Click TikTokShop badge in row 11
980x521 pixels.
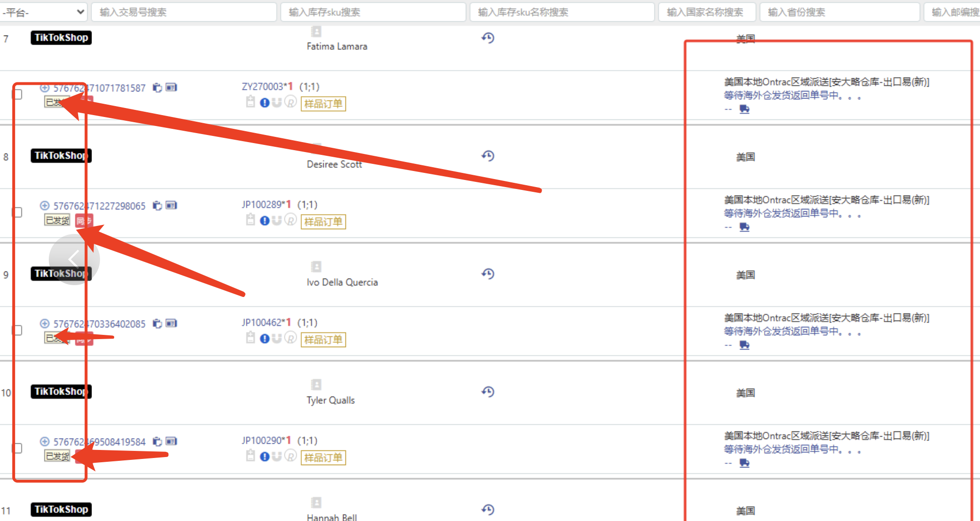(x=61, y=510)
